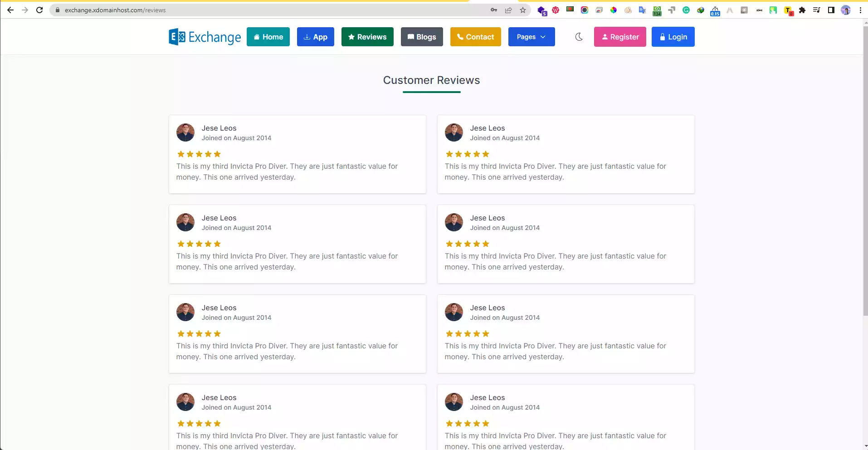868x450 pixels.
Task: Open the Pages dropdown menu
Action: click(x=532, y=37)
